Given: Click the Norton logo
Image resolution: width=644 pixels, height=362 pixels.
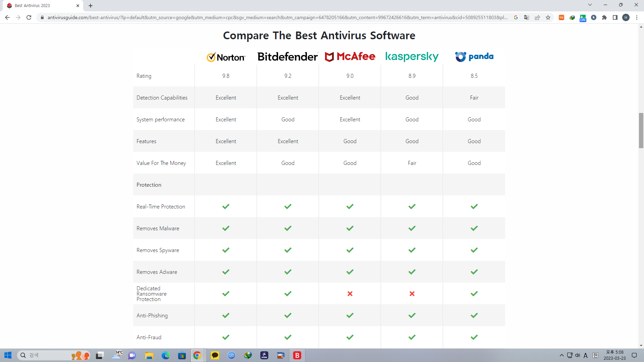Looking at the screenshot, I should 226,57.
